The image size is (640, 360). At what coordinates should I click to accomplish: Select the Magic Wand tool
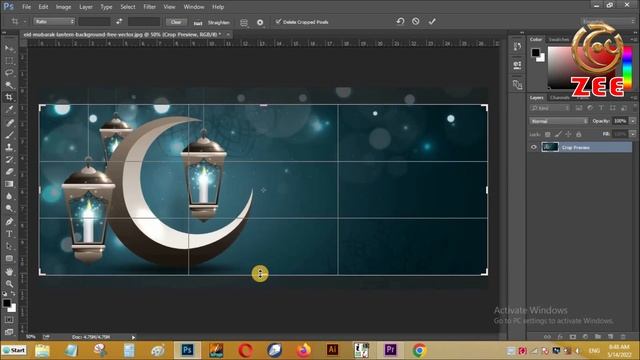pyautogui.click(x=9, y=85)
